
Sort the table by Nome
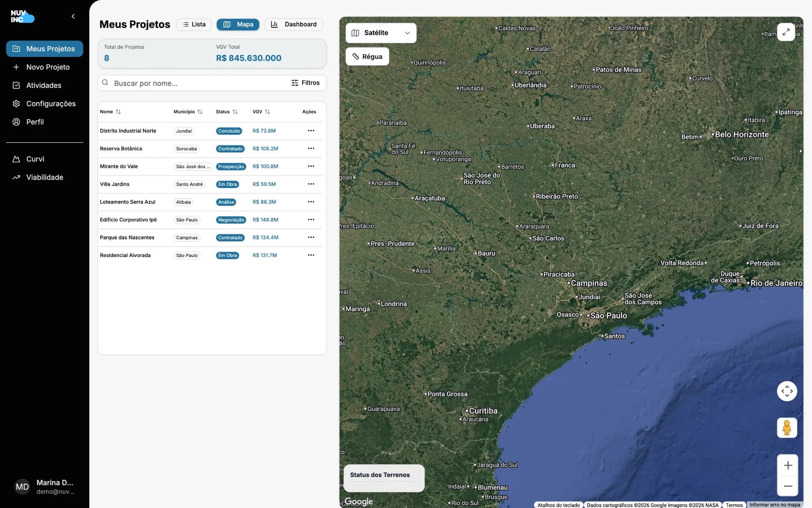click(x=110, y=112)
